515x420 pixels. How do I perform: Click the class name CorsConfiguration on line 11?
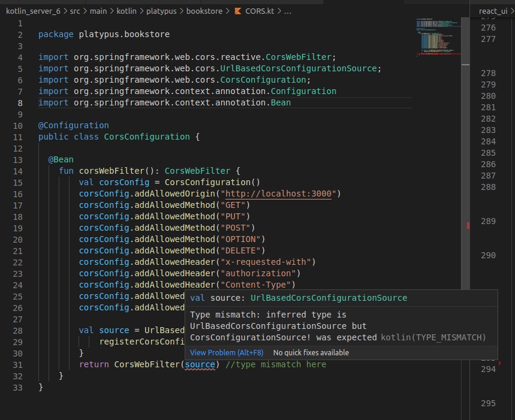tap(147, 137)
